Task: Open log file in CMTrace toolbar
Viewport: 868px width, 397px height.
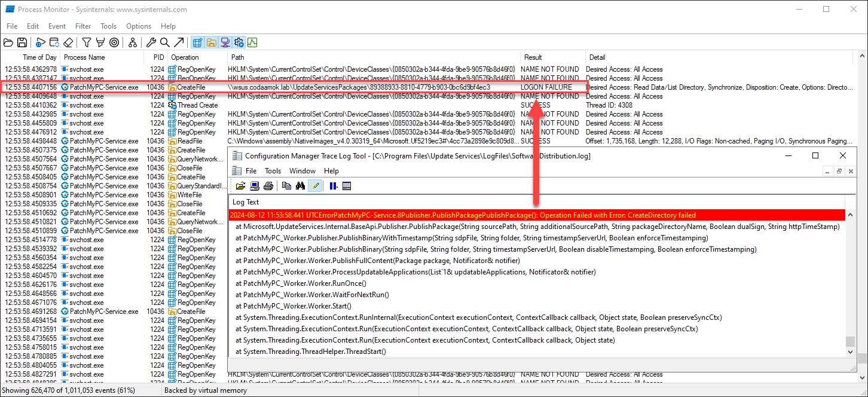Action: 240,186
